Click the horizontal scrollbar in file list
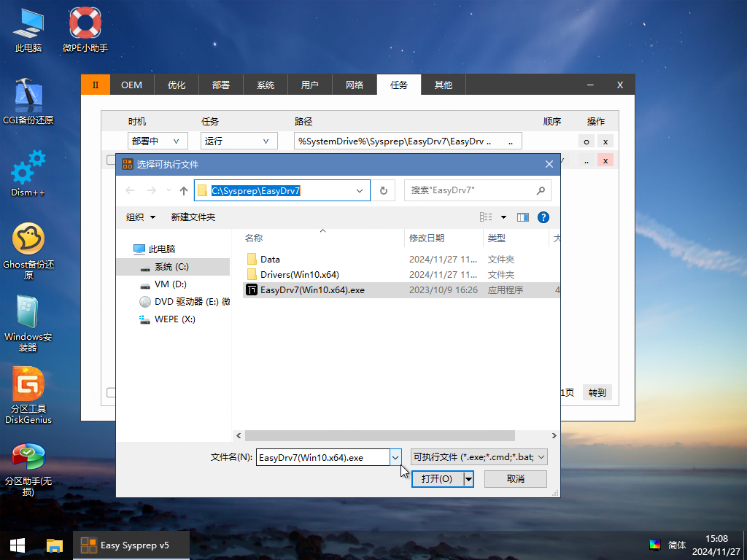The image size is (747, 560). [379, 436]
